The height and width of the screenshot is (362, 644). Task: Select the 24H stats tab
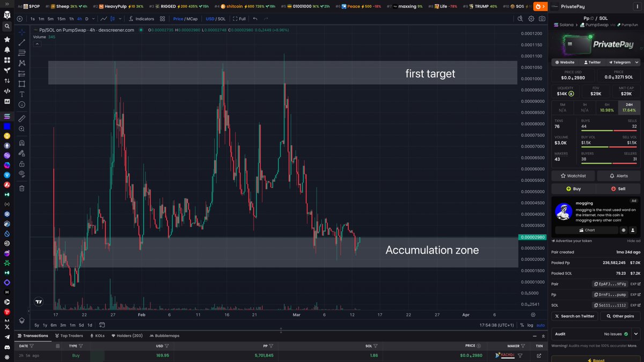[629, 107]
